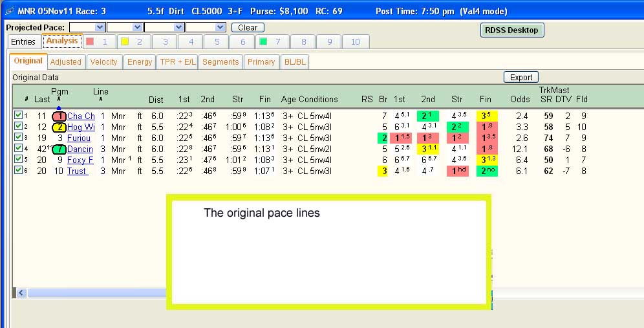Open the Foxy F horse link
Viewport: 644px width, 328px height.
[x=80, y=160]
